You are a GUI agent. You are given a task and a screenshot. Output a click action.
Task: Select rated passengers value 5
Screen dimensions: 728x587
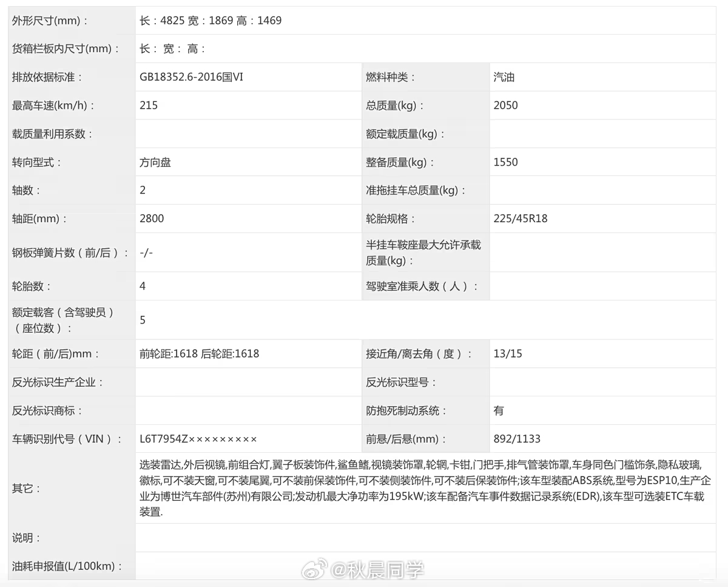point(143,320)
